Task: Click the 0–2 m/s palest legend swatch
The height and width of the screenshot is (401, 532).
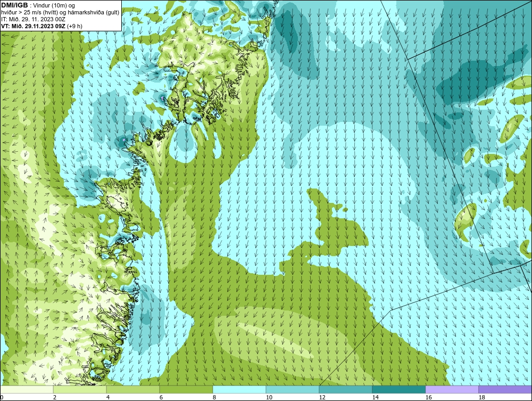Action: (27, 389)
